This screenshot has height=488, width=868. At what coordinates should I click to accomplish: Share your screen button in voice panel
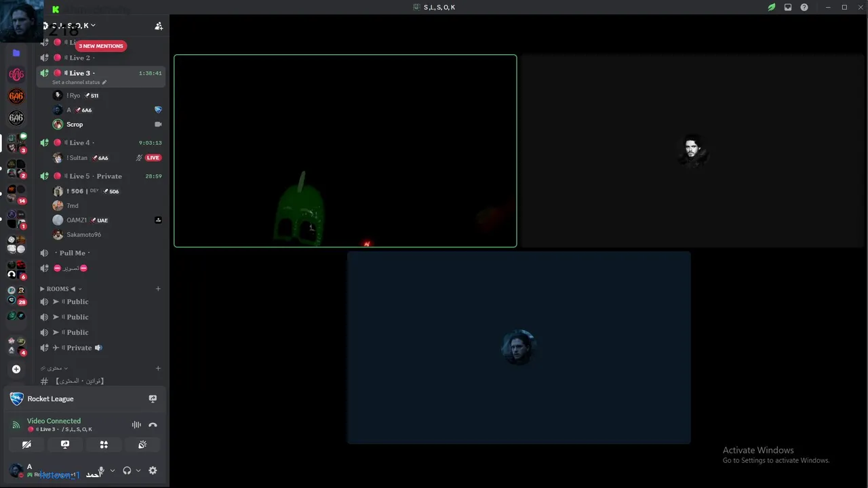(x=65, y=445)
